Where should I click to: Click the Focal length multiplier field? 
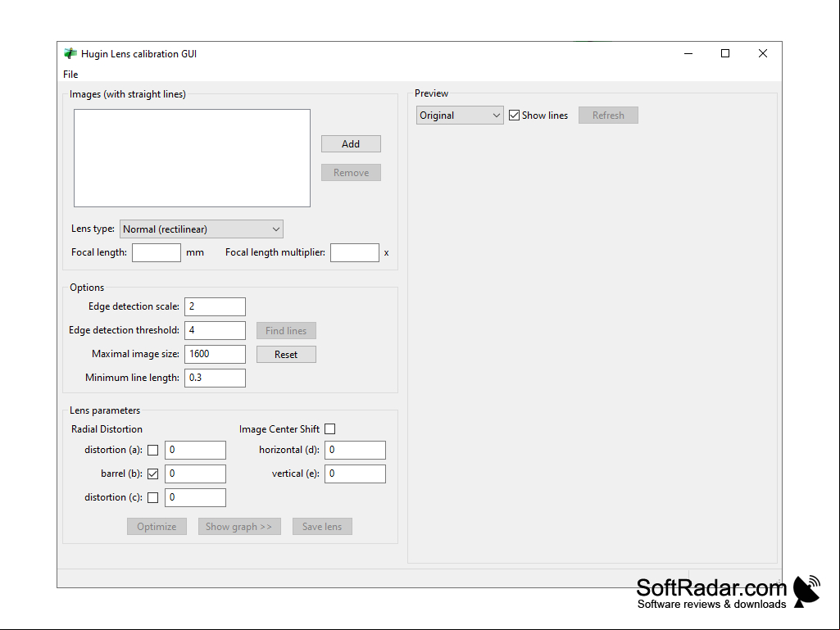(x=355, y=252)
